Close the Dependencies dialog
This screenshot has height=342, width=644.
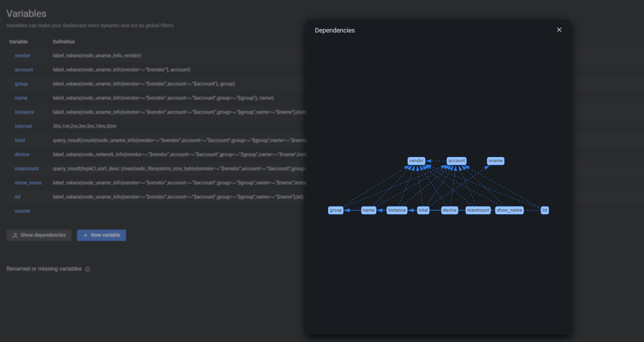click(x=559, y=30)
